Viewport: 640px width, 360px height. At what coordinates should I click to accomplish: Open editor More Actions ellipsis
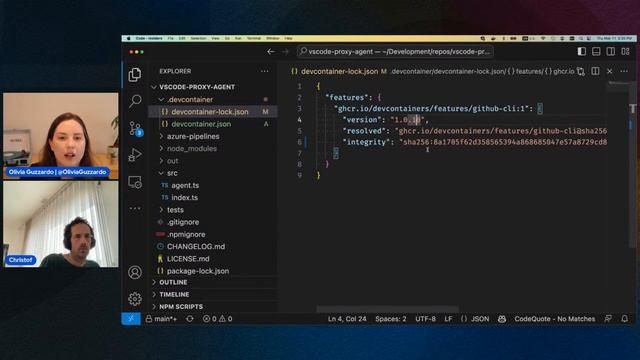pos(624,71)
